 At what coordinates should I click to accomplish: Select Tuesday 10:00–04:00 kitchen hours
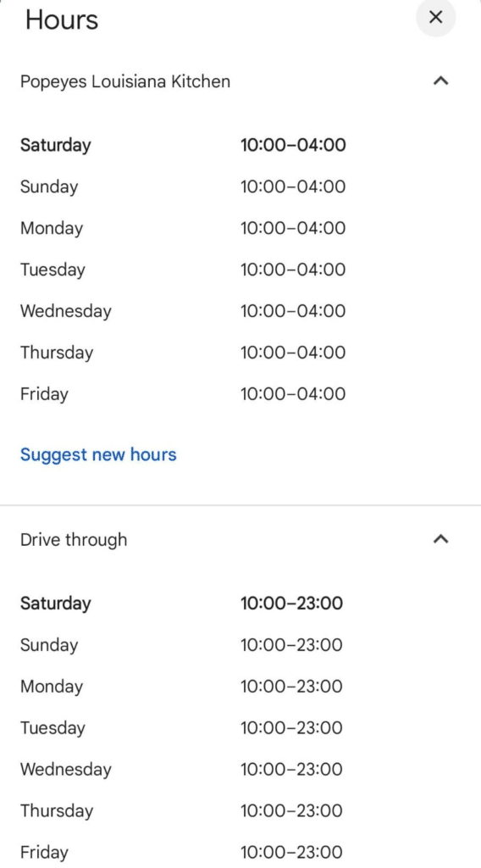183,270
